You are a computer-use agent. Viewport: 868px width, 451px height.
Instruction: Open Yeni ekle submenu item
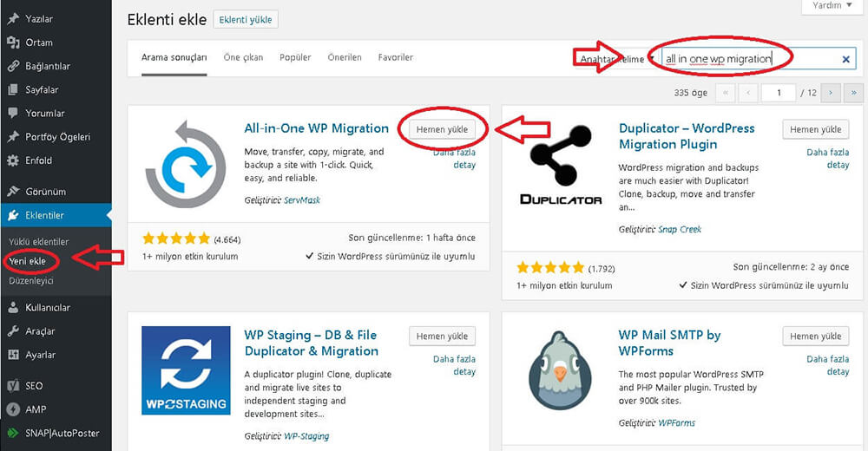point(27,261)
